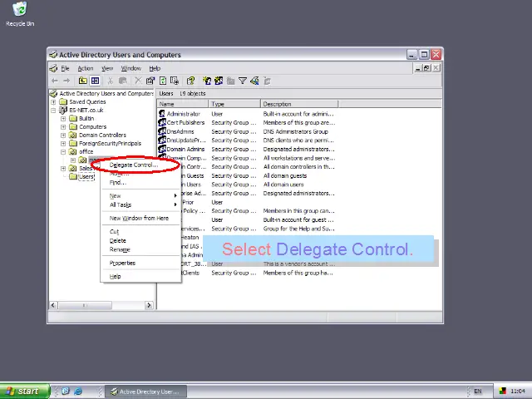Image resolution: width=532 pixels, height=399 pixels.
Task: Choose Help from the context menu
Action: click(140, 277)
